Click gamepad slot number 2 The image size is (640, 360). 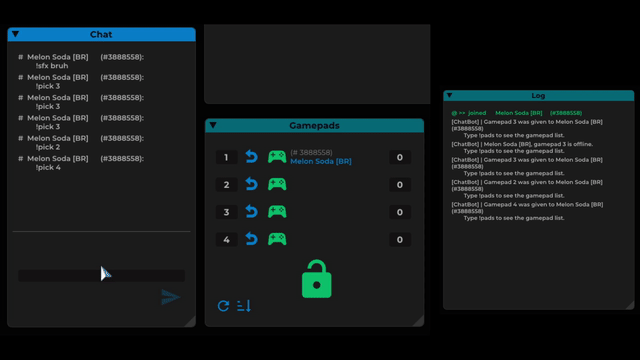pos(227,185)
